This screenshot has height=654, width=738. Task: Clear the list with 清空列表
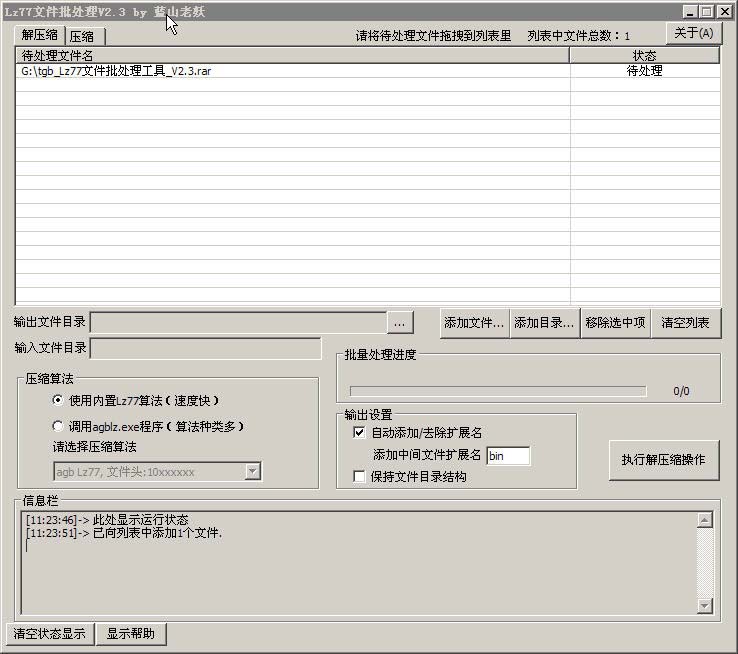(x=685, y=322)
